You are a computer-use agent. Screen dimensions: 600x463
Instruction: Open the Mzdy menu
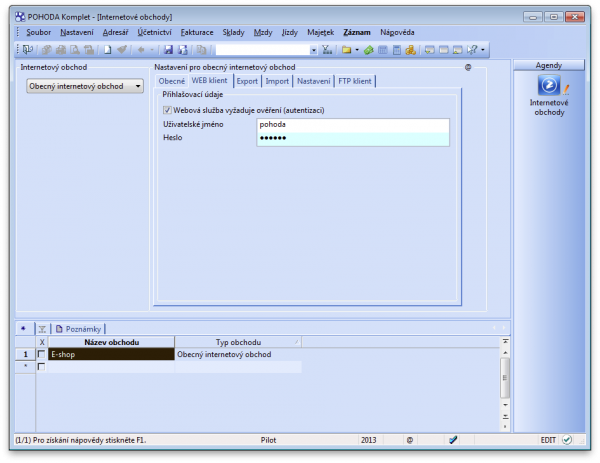[x=263, y=33]
